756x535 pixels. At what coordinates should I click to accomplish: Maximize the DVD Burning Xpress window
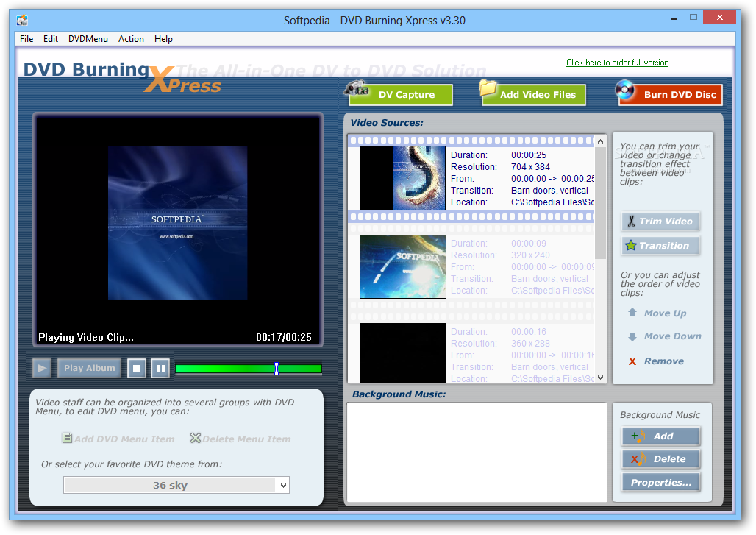click(x=693, y=18)
